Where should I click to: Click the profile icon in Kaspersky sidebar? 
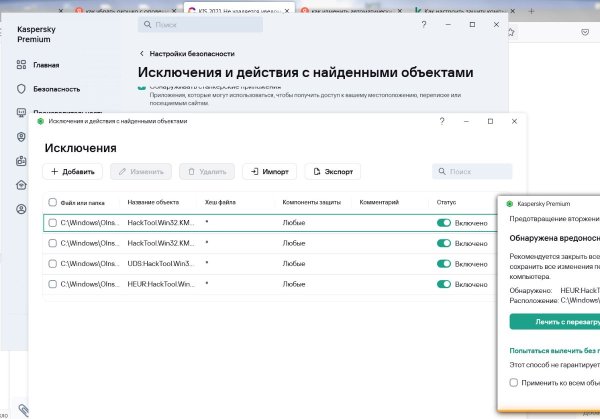pyautogui.click(x=21, y=209)
